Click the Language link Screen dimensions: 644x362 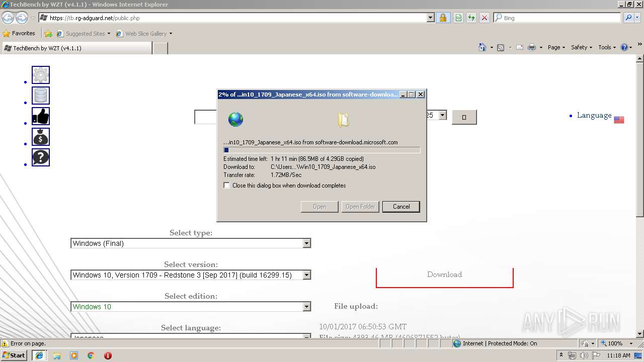coord(594,115)
